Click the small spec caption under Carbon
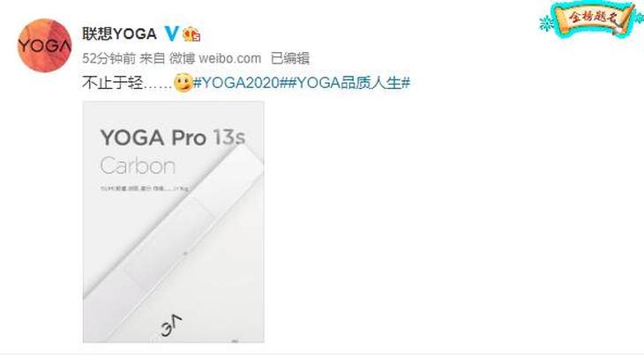Viewport: 644px width, 356px height. [145, 189]
